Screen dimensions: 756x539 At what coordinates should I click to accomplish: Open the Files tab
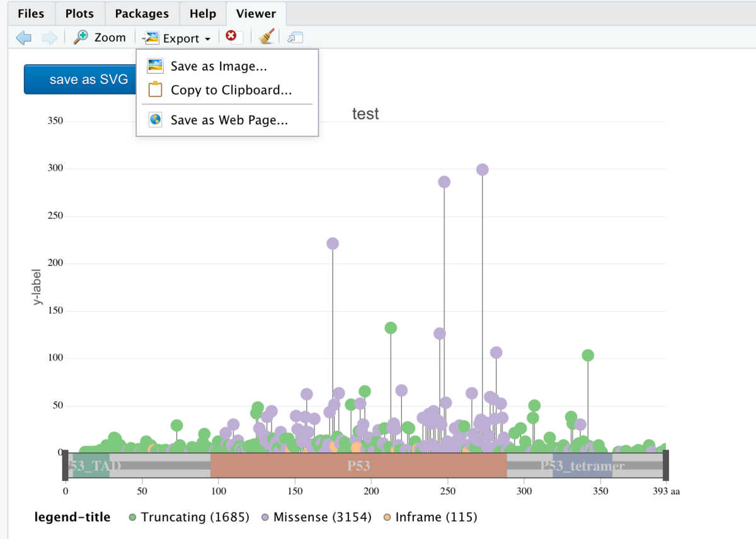pyautogui.click(x=31, y=13)
